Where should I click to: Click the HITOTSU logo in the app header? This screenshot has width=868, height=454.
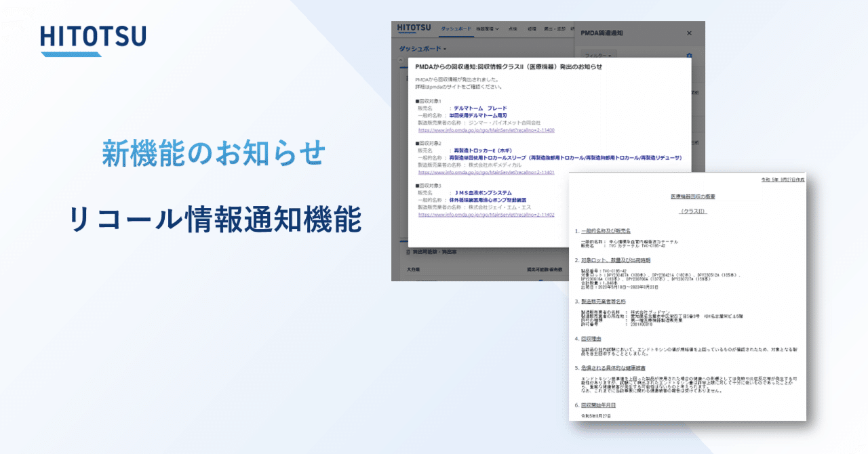pyautogui.click(x=413, y=28)
